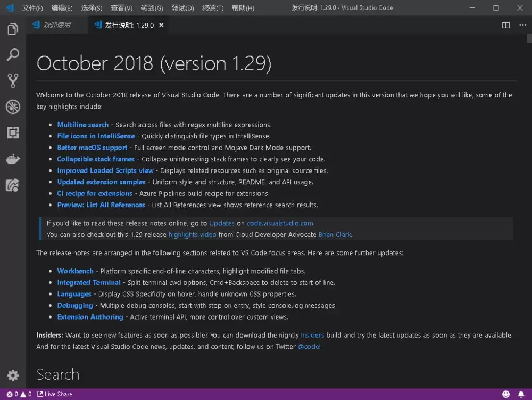The height and width of the screenshot is (400, 532).
Task: Follow the Multiline search link
Action: coord(82,124)
